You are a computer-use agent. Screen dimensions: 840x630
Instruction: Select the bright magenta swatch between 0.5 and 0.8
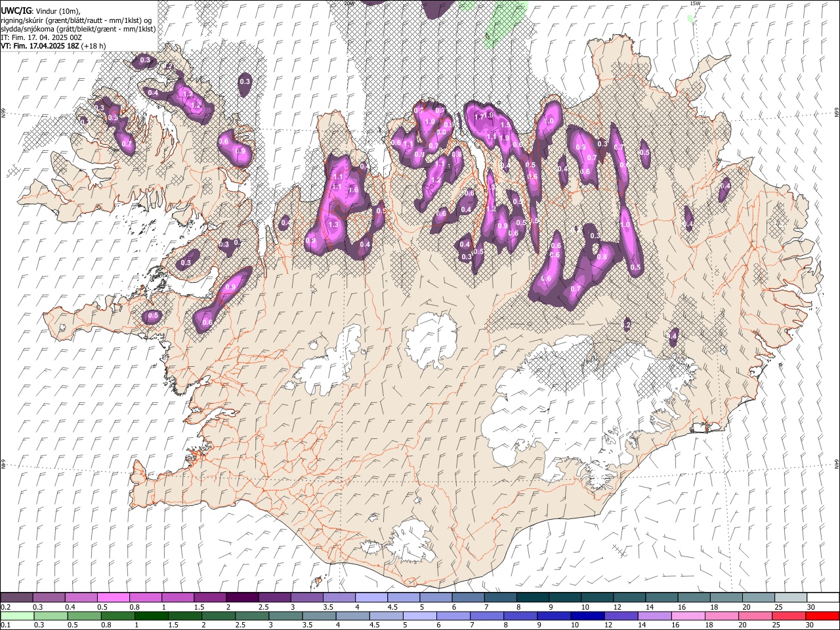(113, 597)
